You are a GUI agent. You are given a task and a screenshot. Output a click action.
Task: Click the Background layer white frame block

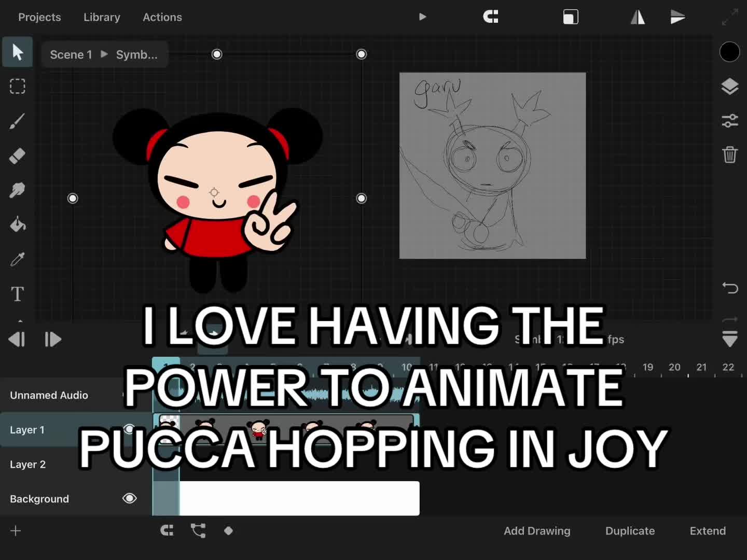coord(299,498)
